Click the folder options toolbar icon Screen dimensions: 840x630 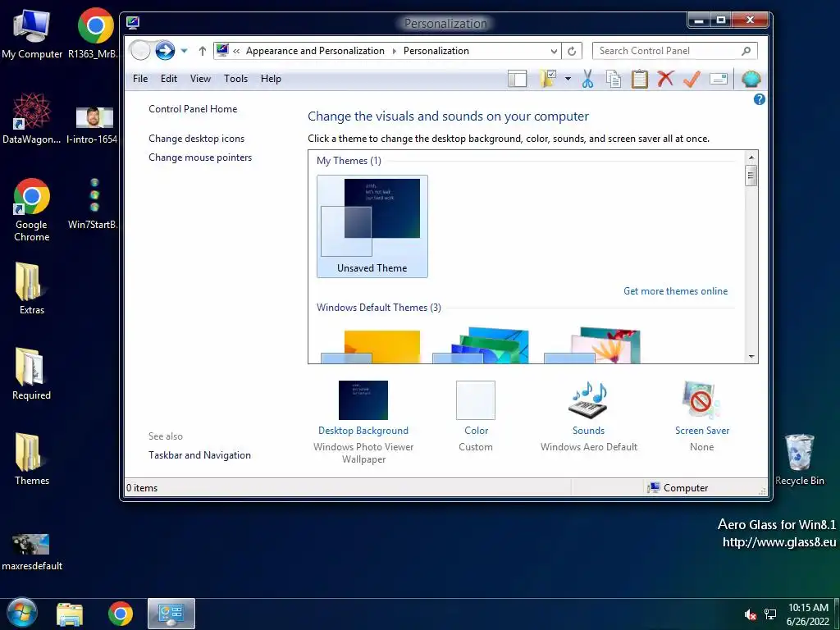click(548, 79)
